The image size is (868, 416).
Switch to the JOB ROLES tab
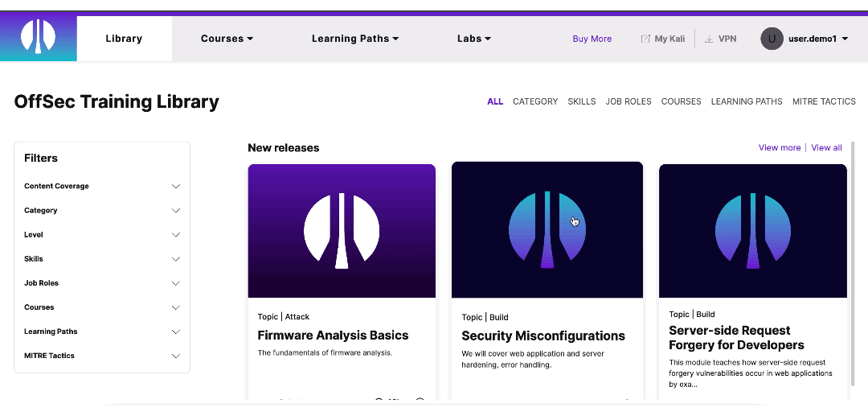tap(628, 101)
